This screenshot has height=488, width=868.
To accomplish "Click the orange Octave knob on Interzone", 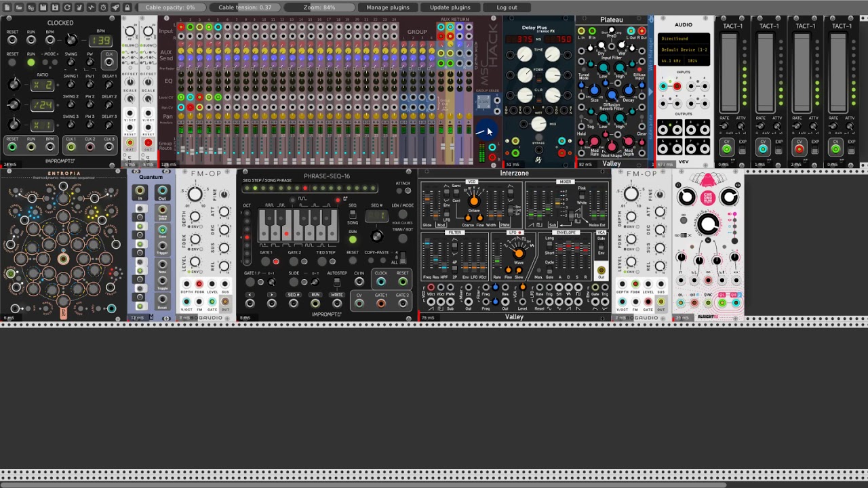I will pyautogui.click(x=474, y=201).
